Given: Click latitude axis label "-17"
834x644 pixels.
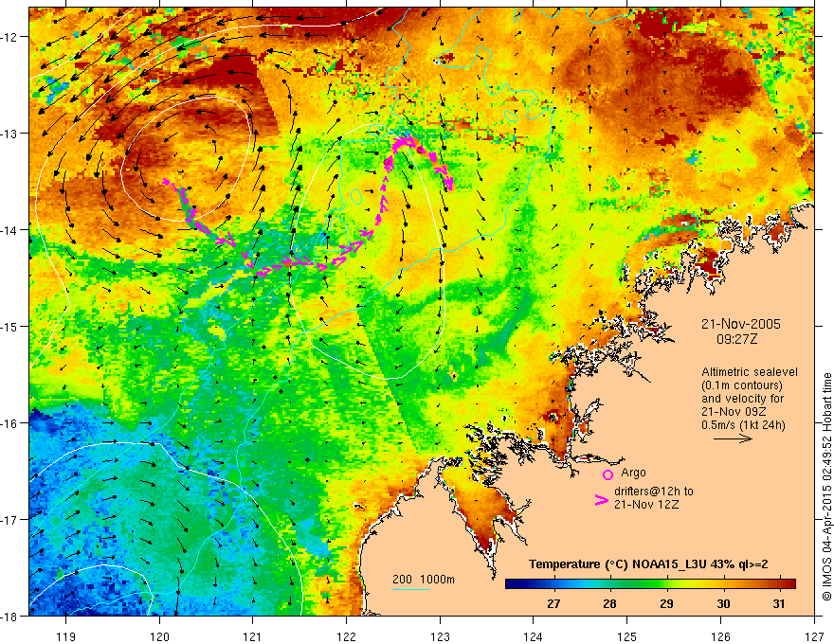Looking at the screenshot, I should click(10, 520).
